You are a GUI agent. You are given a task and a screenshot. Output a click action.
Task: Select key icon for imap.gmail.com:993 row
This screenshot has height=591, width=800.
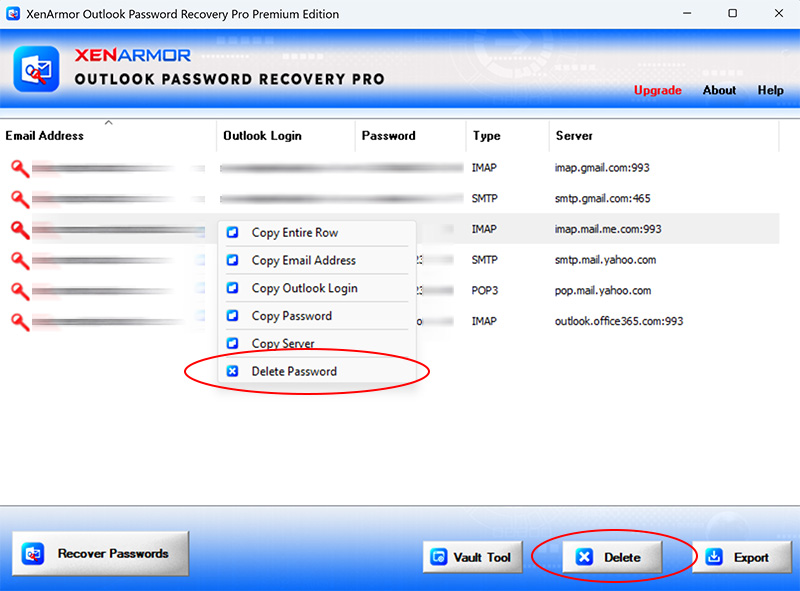coord(20,168)
